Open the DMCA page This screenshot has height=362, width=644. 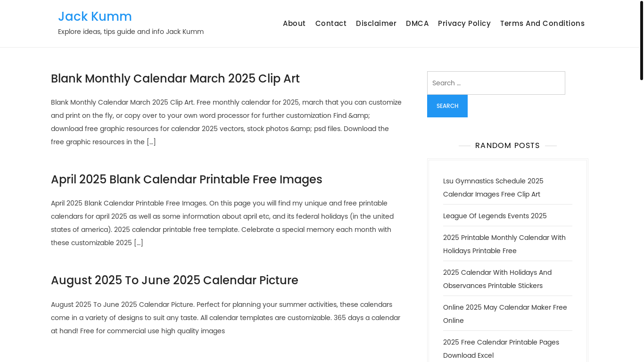[x=417, y=24]
